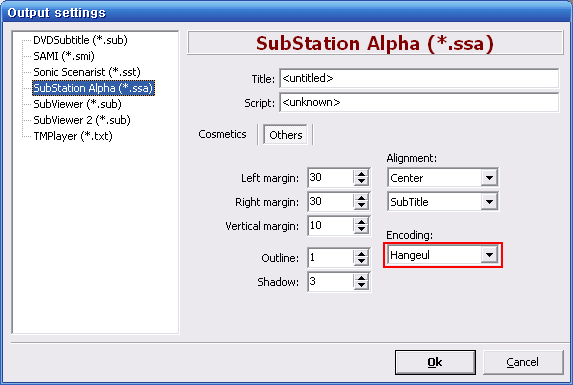This screenshot has height=385, width=573.
Task: Click the Outline value field
Action: point(330,258)
